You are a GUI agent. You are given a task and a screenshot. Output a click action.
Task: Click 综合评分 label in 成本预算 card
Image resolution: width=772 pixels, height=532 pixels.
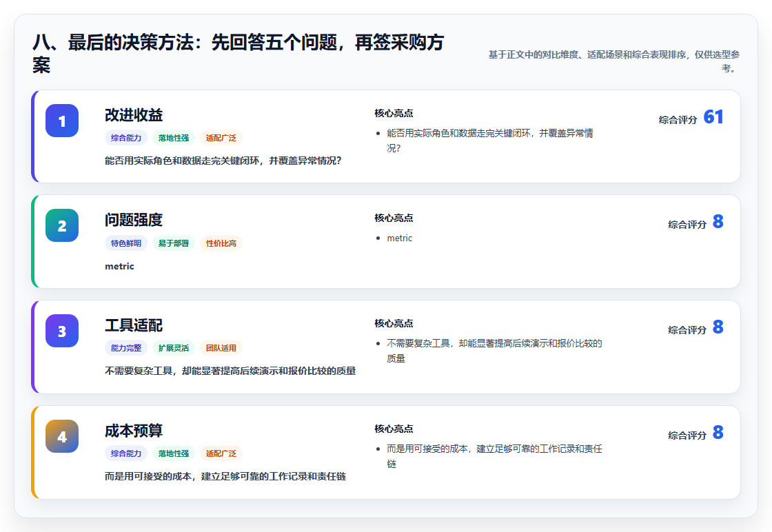(x=687, y=435)
